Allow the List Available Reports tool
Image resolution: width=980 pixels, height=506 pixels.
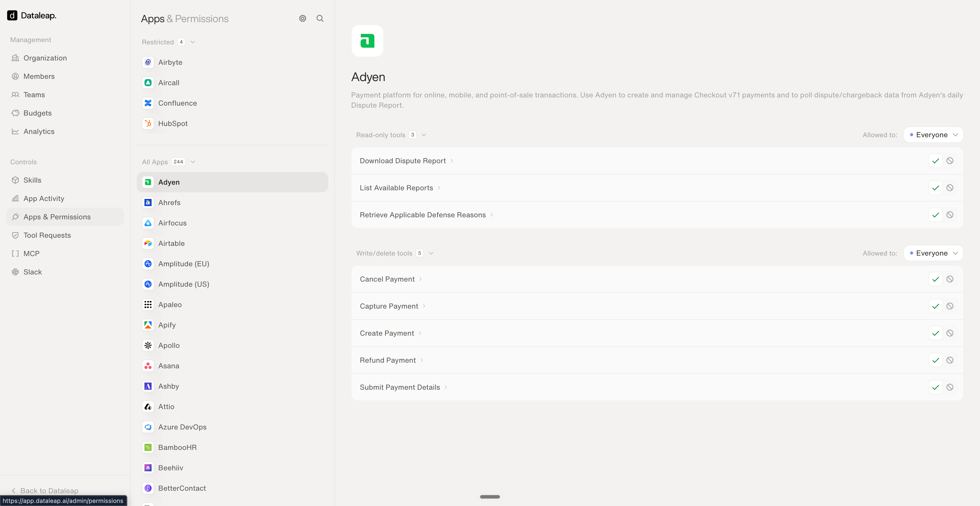(x=936, y=188)
